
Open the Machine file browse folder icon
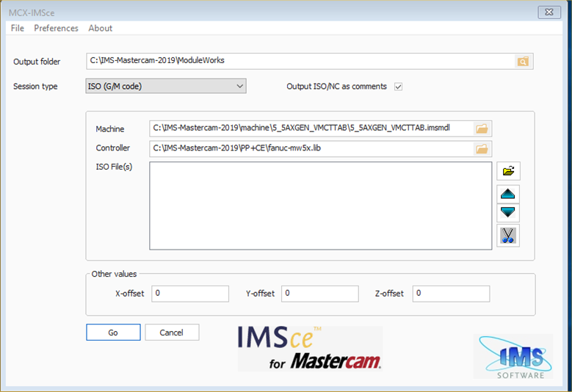482,128
